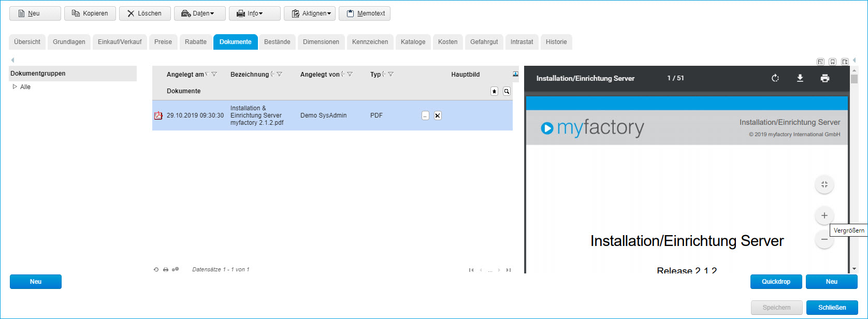Click the Schließen button

click(x=832, y=308)
